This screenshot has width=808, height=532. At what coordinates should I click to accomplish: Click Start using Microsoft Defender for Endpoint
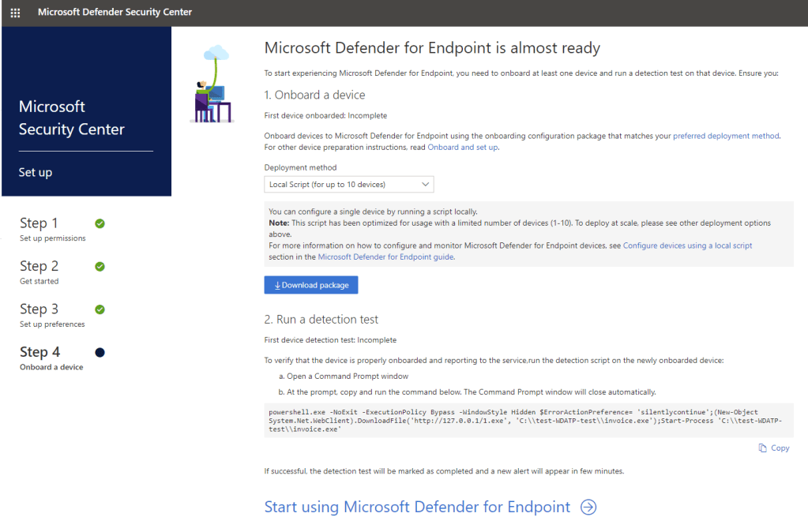[417, 507]
